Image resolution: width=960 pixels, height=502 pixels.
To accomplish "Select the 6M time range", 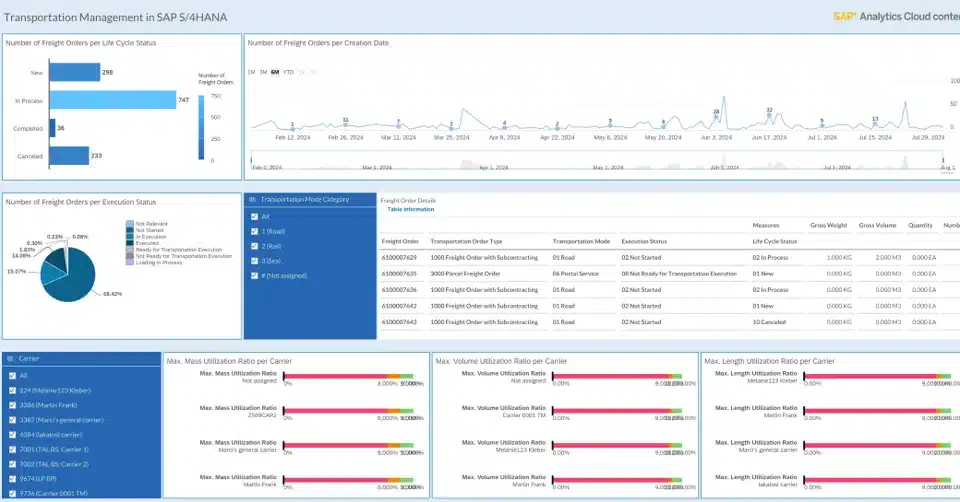I will (x=275, y=72).
